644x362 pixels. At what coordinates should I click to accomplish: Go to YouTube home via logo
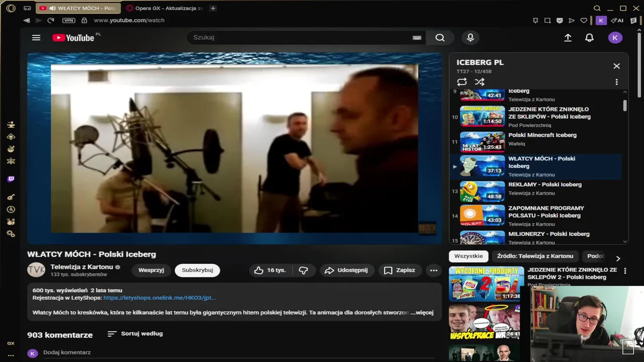73,38
